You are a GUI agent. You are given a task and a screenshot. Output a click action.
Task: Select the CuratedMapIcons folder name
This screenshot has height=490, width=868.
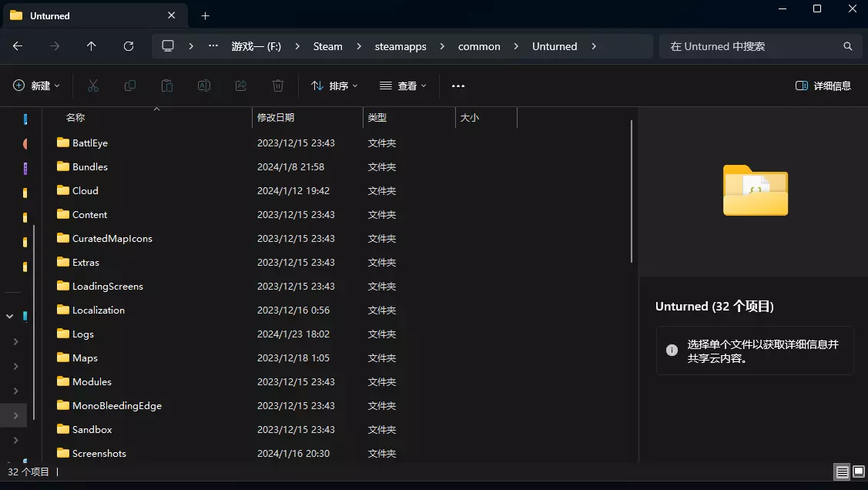pyautogui.click(x=112, y=238)
